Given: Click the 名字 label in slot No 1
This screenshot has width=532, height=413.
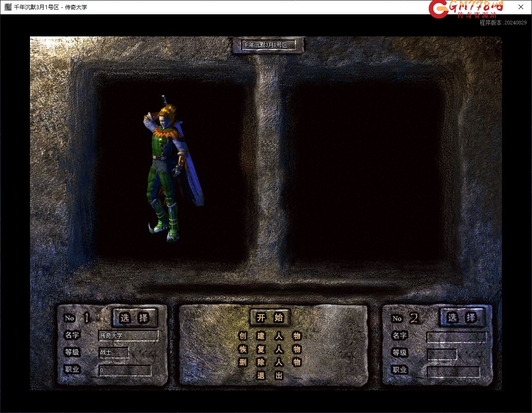Looking at the screenshot, I should click(x=72, y=335).
